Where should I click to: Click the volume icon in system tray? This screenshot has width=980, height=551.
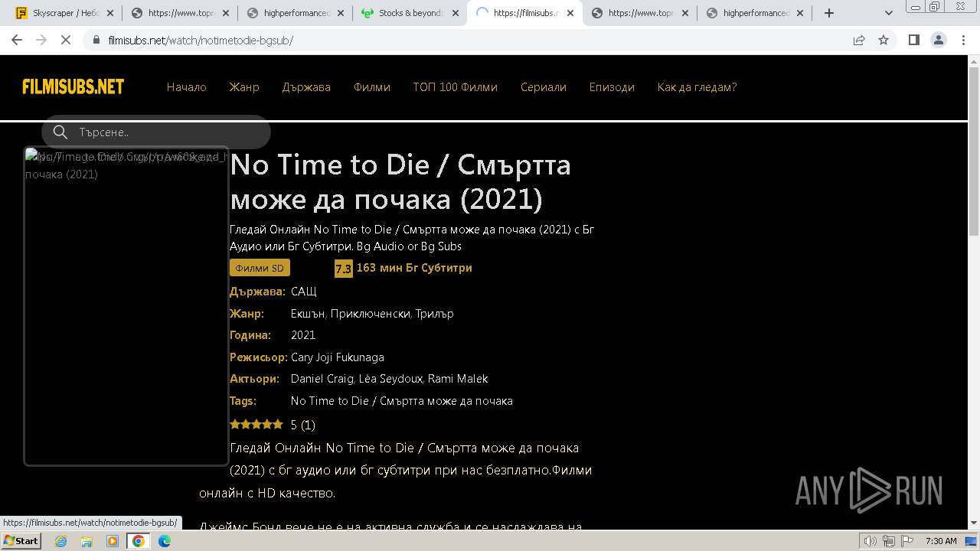click(871, 541)
